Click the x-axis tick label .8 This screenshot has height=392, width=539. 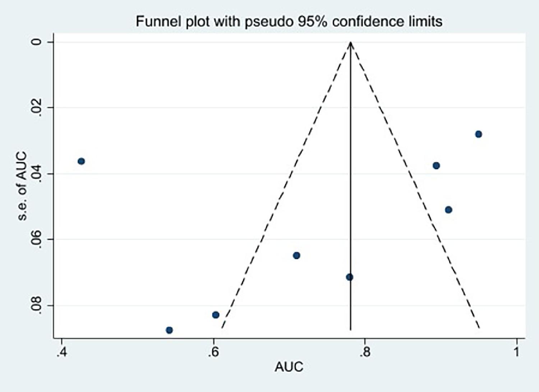click(x=365, y=351)
